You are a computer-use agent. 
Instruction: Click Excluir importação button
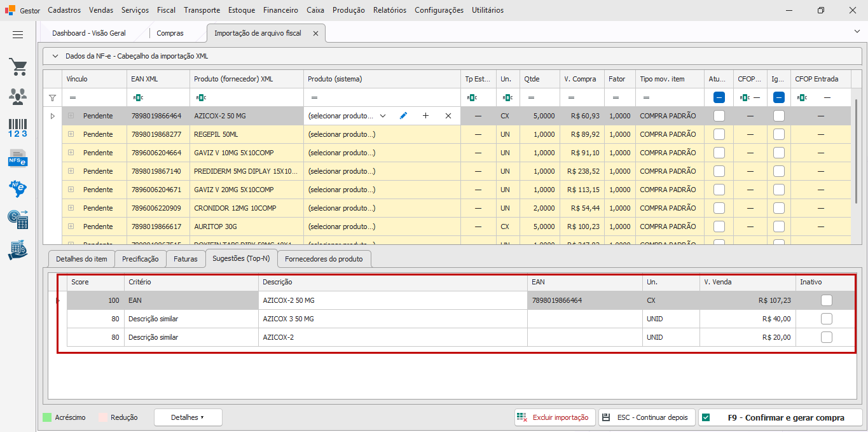(x=555, y=417)
